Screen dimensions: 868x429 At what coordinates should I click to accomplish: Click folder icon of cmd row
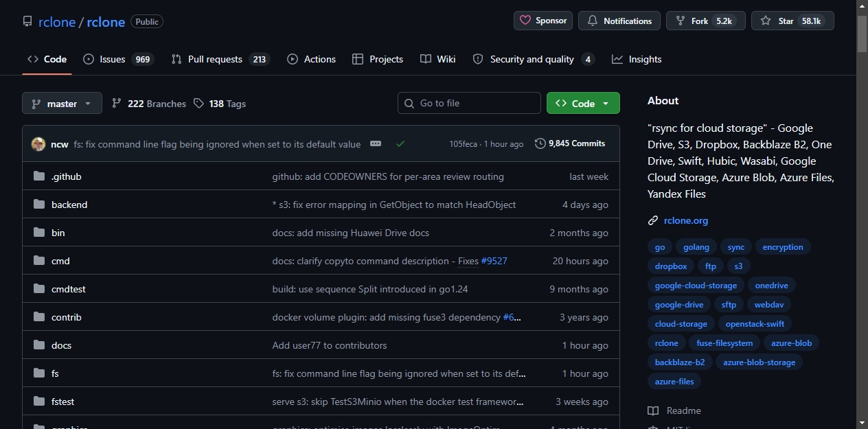tap(39, 261)
